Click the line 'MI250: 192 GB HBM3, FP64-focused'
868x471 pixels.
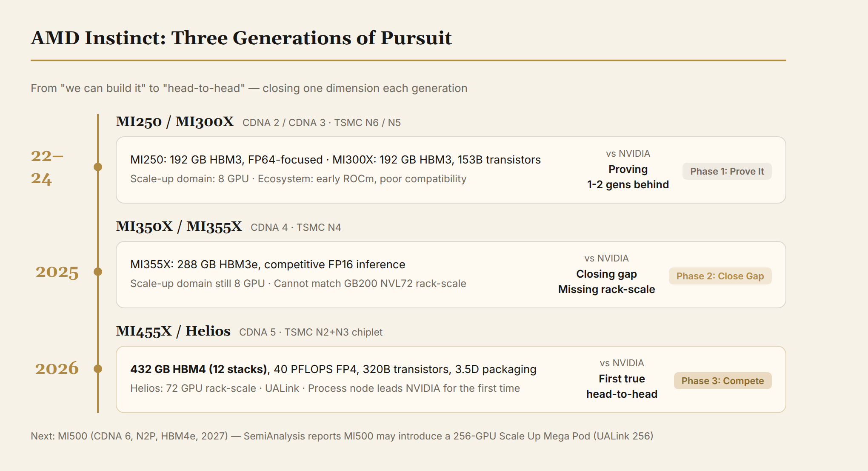click(335, 160)
